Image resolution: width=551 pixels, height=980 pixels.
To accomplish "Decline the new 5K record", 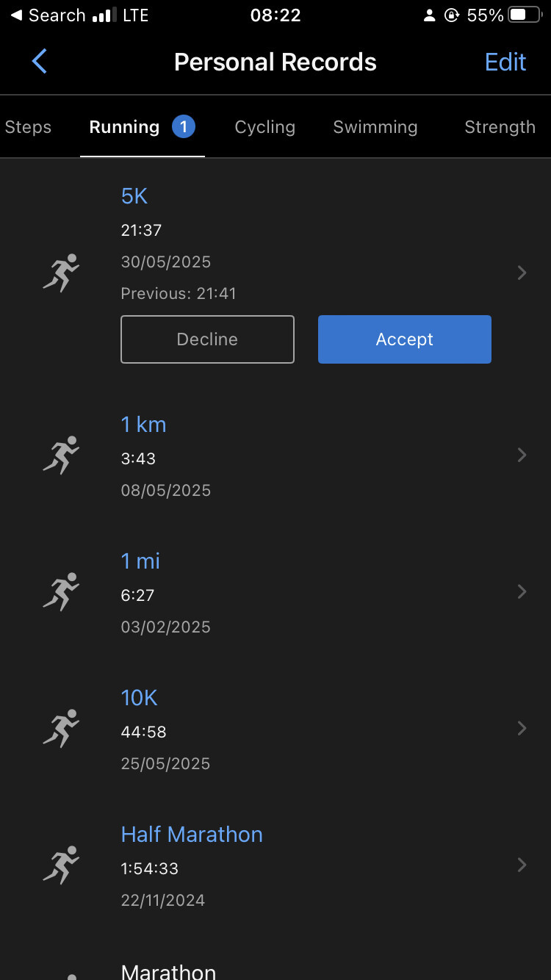I will click(207, 339).
